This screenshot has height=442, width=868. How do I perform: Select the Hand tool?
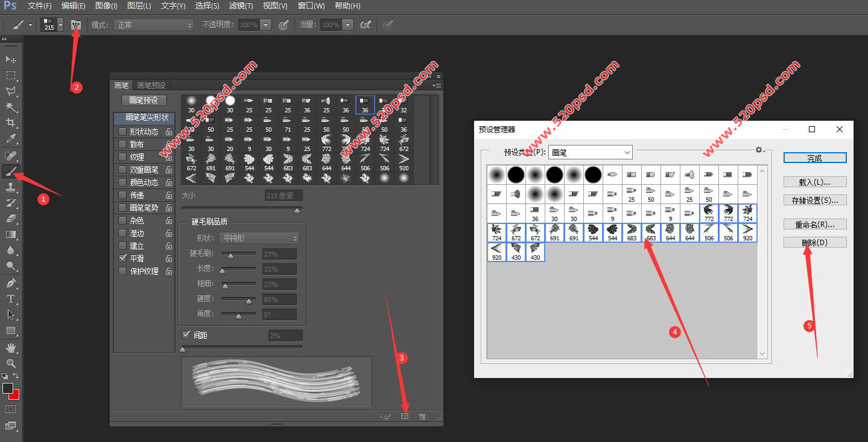coord(11,347)
